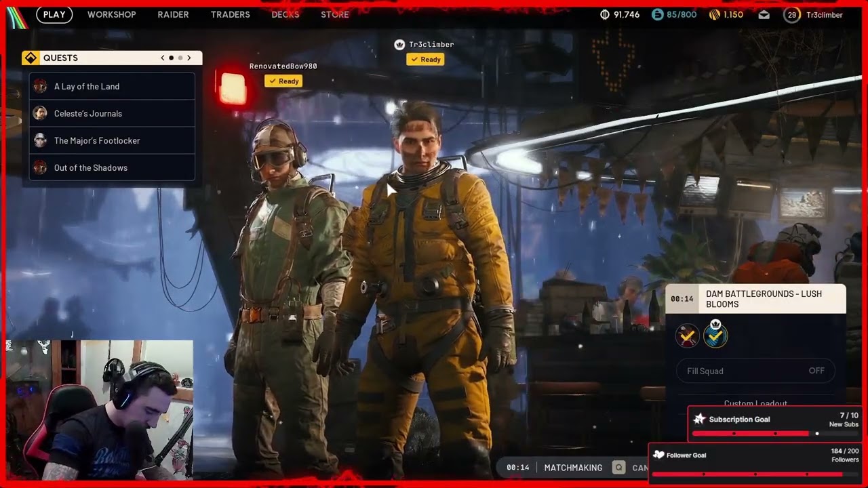Click Tr3climber name above yellow-suited character
This screenshot has width=868, height=488.
coord(431,45)
